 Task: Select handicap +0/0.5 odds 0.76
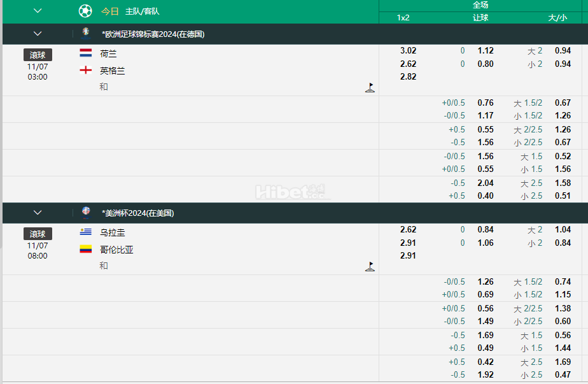pos(486,103)
